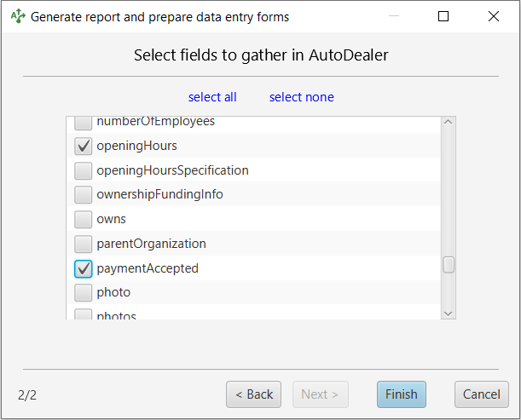Maximize the report dialog window
Screen dimensions: 521x420
(443, 16)
